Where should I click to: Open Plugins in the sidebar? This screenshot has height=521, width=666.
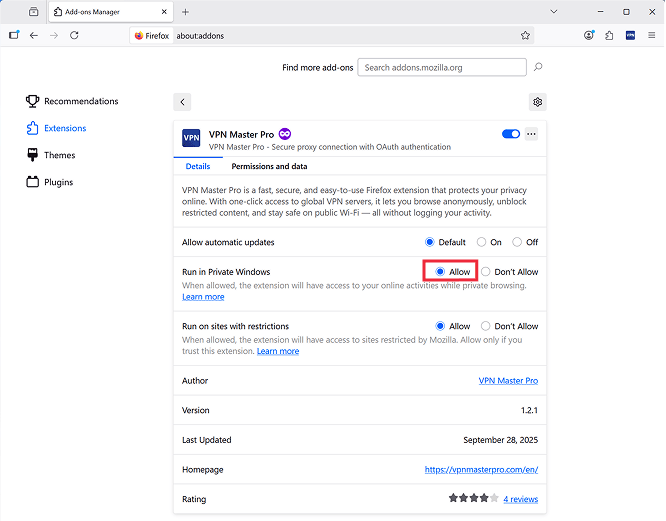pyautogui.click(x=50, y=182)
